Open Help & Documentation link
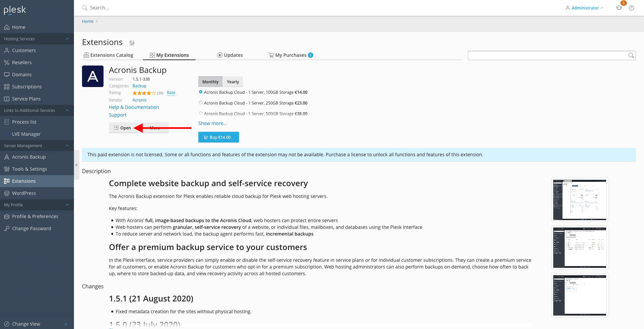The height and width of the screenshot is (329, 644). tap(134, 107)
